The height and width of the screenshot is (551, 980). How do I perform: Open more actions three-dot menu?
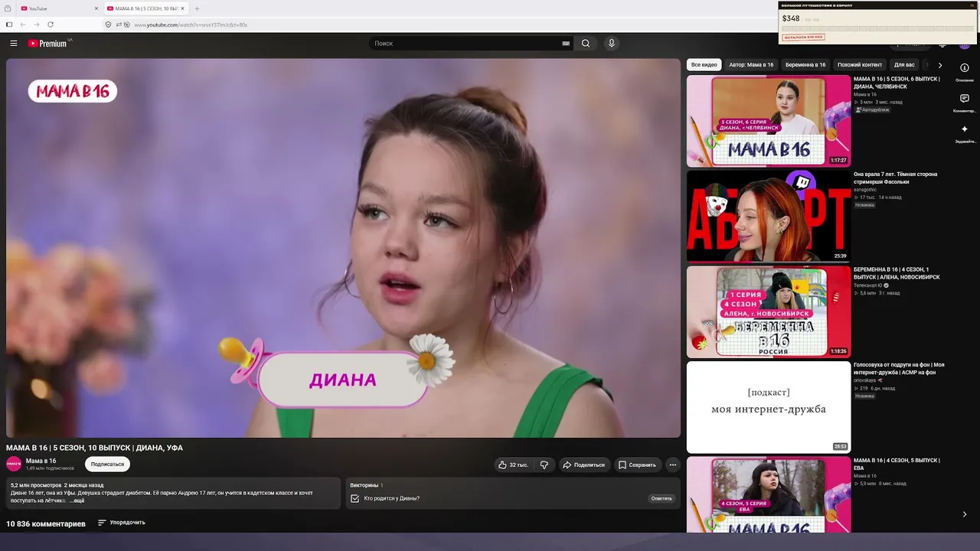tap(672, 465)
